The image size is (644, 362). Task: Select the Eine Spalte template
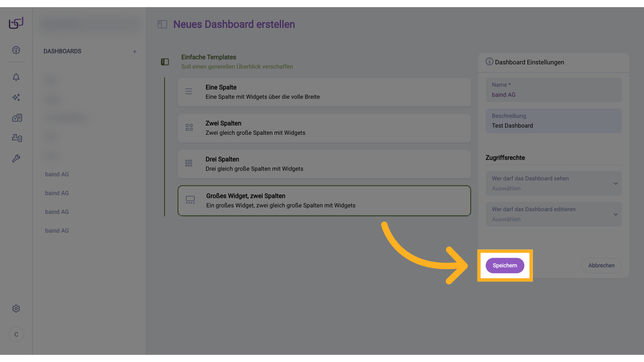point(324,92)
